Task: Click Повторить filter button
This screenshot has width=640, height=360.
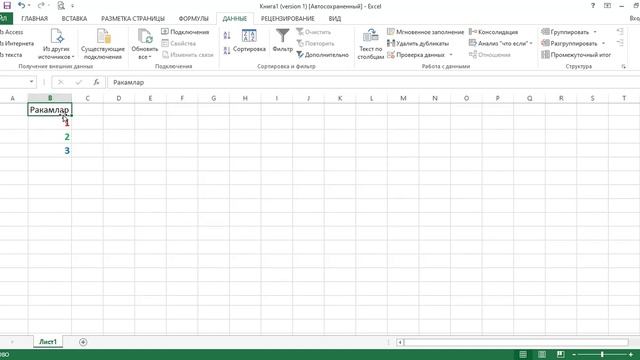Action: pyautogui.click(x=316, y=43)
